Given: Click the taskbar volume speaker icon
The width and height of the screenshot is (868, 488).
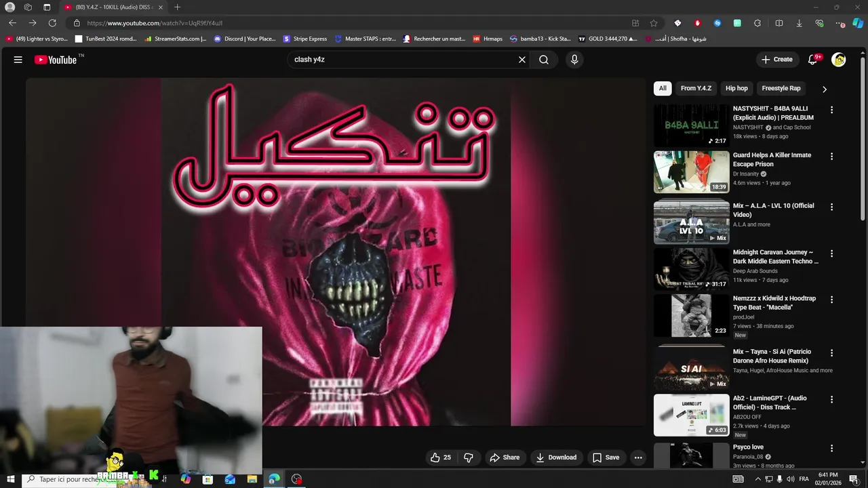Looking at the screenshot, I should [791, 479].
